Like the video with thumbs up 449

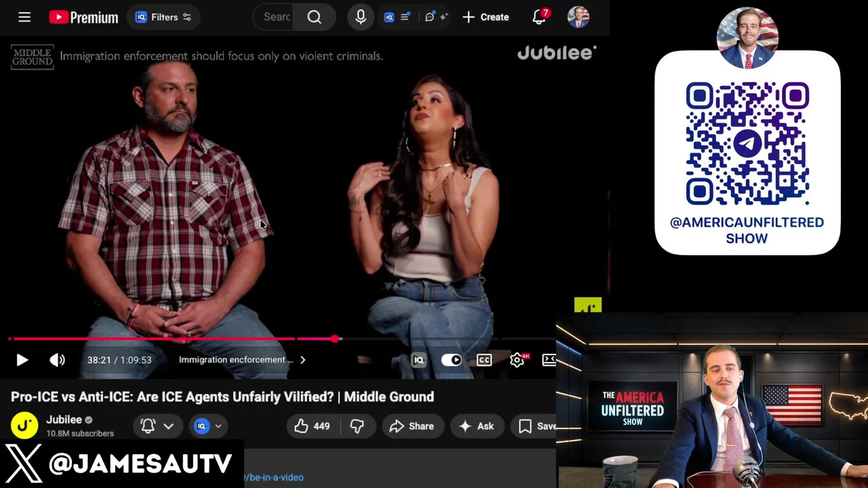point(313,426)
